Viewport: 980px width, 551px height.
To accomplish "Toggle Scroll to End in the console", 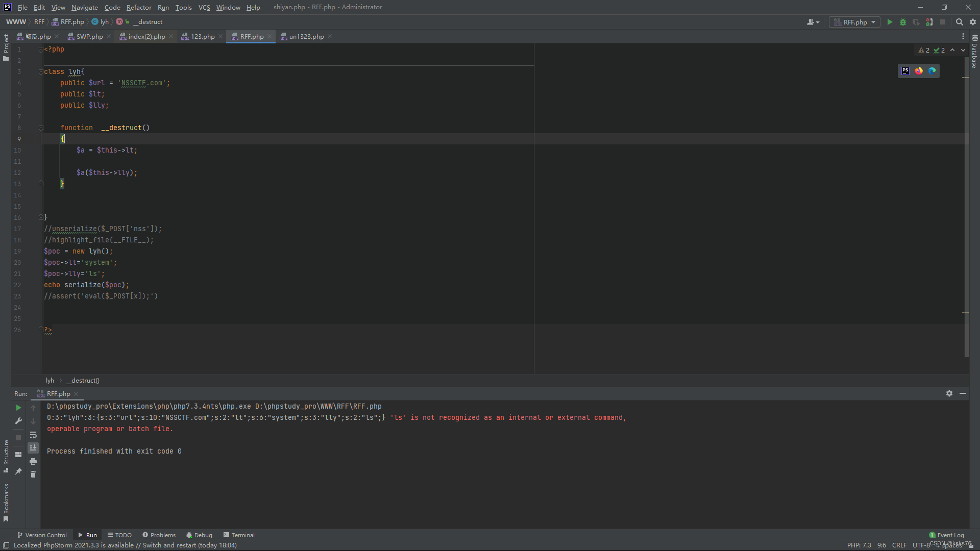I will tap(33, 448).
